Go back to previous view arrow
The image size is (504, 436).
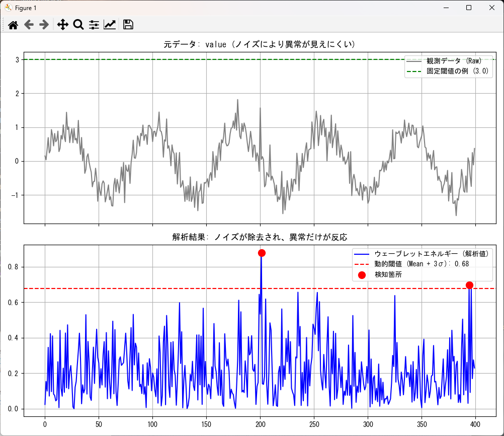pyautogui.click(x=29, y=25)
